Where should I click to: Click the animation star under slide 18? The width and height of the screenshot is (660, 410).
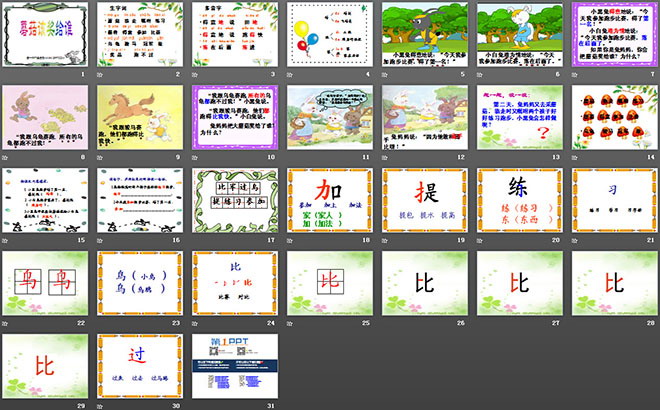pyautogui.click(x=290, y=240)
